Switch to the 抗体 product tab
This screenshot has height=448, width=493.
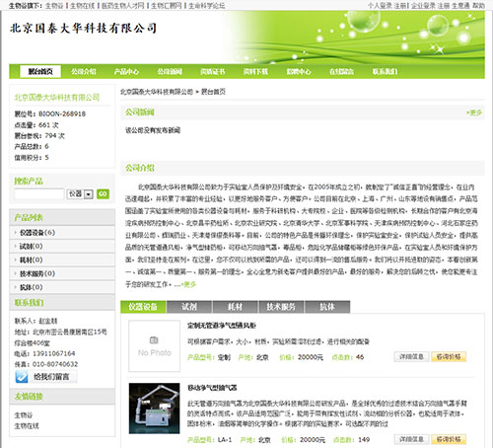pyautogui.click(x=327, y=307)
